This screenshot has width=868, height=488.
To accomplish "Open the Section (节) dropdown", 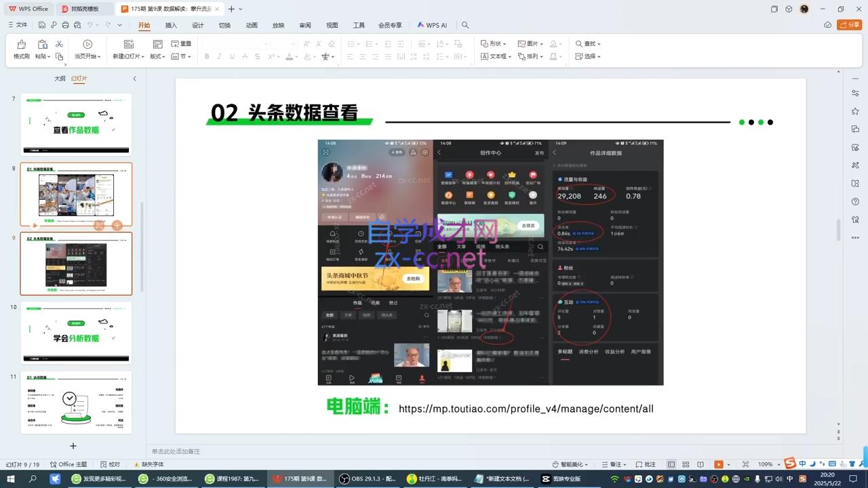I will tap(181, 56).
